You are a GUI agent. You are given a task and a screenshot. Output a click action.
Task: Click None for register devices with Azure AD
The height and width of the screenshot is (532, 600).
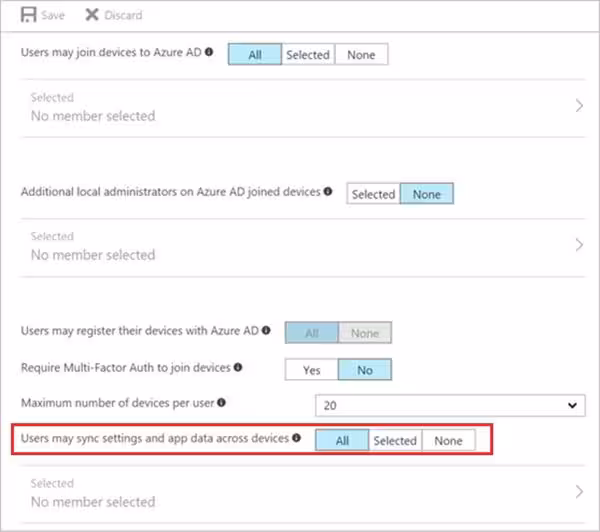tap(365, 333)
